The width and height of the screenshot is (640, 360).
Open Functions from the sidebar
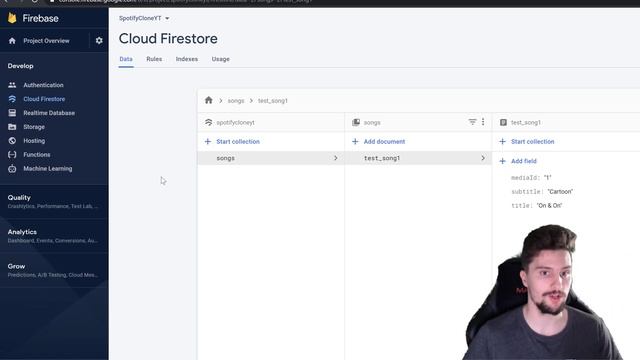[x=37, y=155]
